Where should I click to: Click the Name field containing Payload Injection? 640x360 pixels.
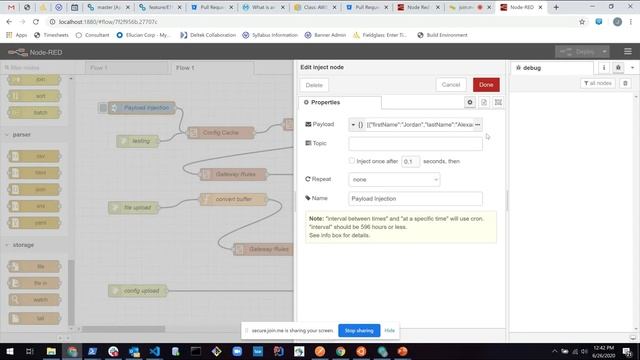415,199
